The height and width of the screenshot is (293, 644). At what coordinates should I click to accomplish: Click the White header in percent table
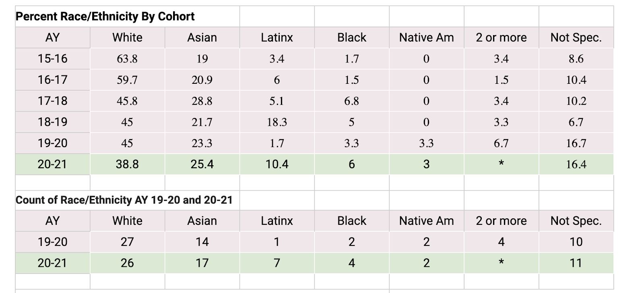pyautogui.click(x=127, y=37)
